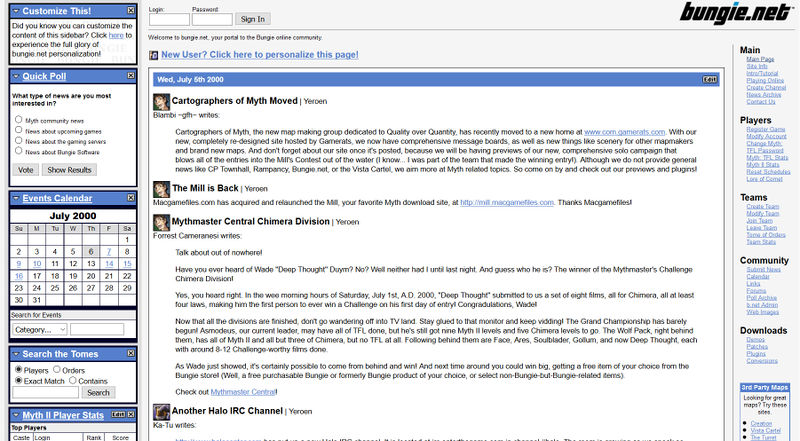Screen dimensions: 800x441
Task: Open the event Category dropdown
Action: pyautogui.click(x=39, y=329)
